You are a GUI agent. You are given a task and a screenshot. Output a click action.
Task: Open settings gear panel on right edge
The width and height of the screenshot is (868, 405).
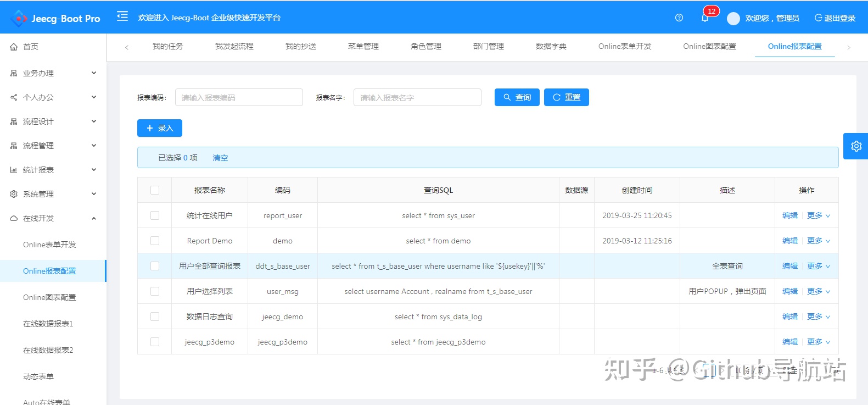point(856,146)
